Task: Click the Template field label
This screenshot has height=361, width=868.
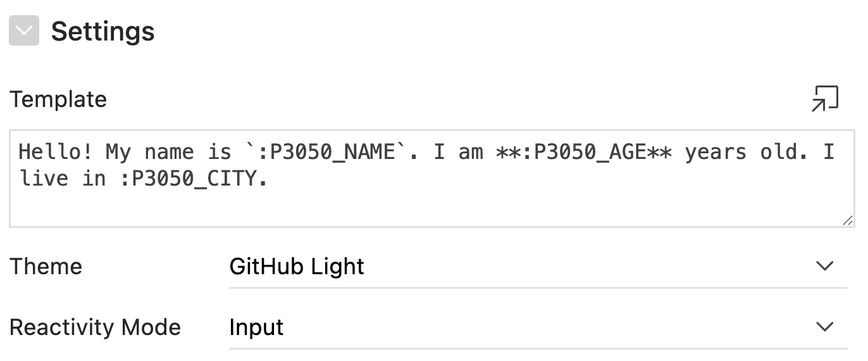Action: 58,99
